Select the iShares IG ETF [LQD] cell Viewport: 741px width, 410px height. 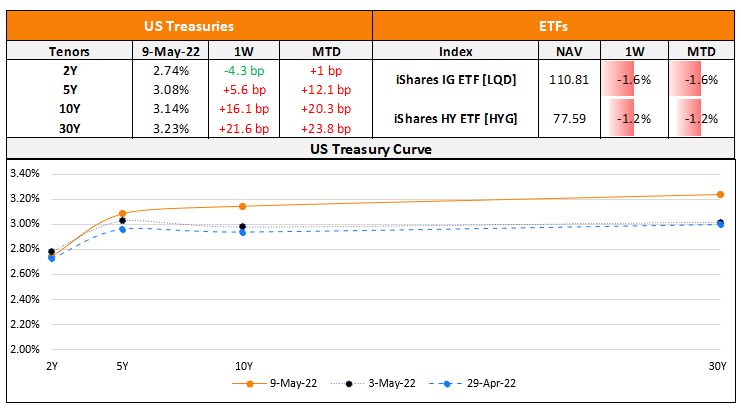point(461,80)
